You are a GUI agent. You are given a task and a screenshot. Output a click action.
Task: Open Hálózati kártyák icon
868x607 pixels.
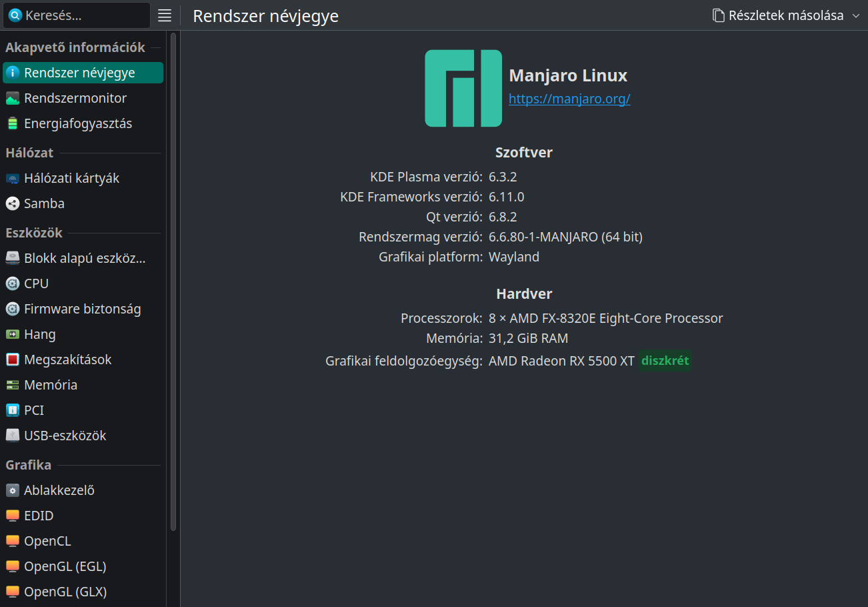[x=13, y=178]
